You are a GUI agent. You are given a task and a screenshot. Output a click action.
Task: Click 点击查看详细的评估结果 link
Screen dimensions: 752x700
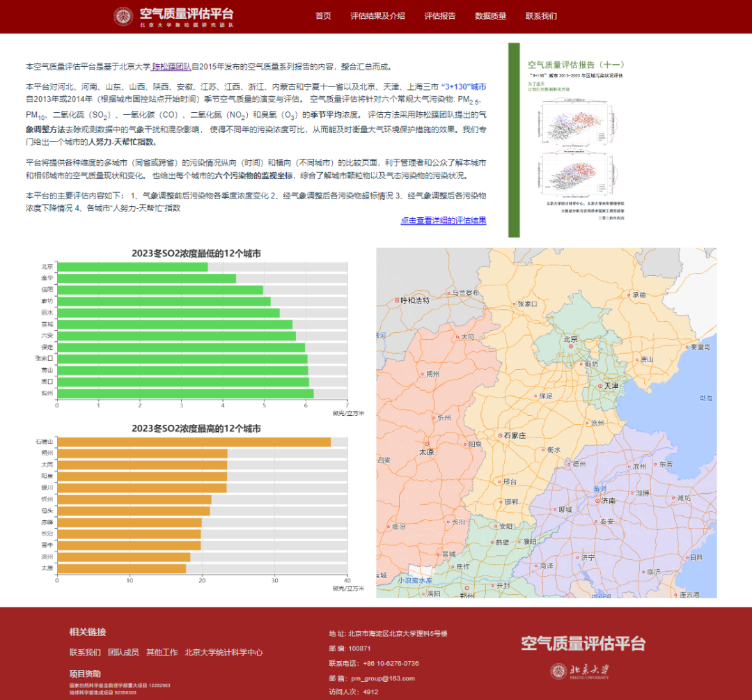[x=443, y=221]
